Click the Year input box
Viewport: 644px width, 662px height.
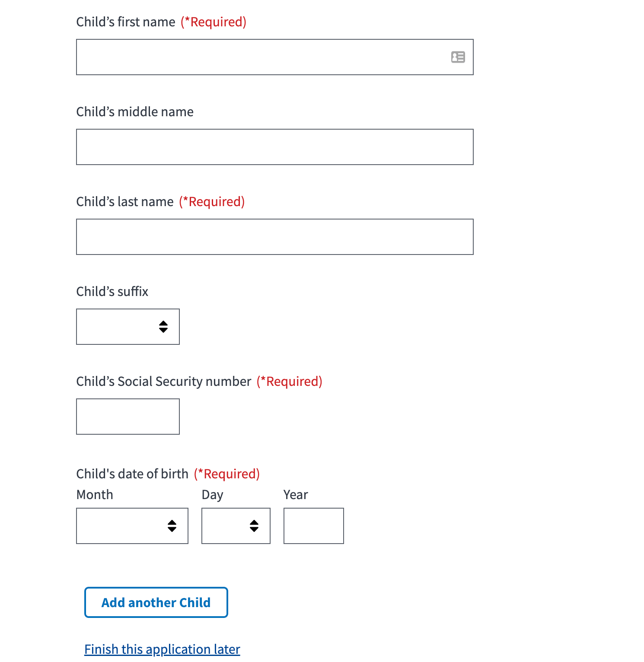click(x=313, y=525)
